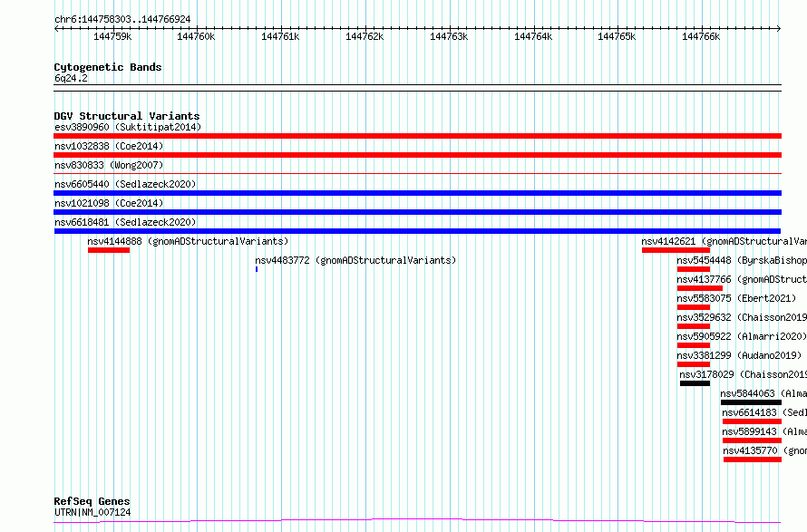Click the 144759k ruler position

(112, 37)
